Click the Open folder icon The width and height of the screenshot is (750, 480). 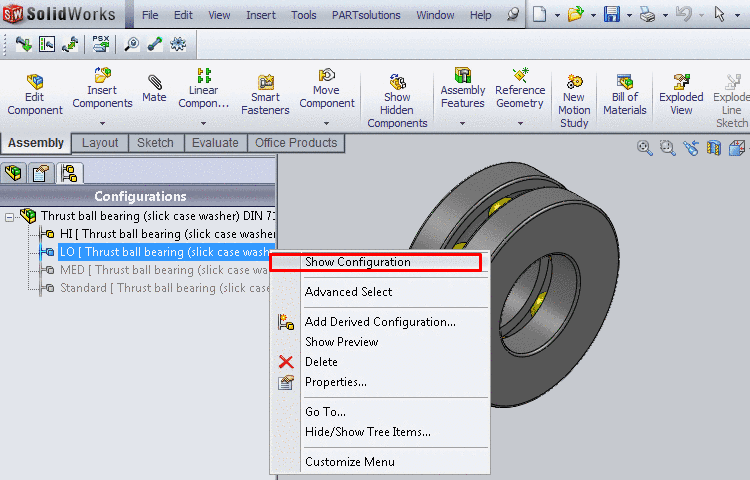[575, 14]
